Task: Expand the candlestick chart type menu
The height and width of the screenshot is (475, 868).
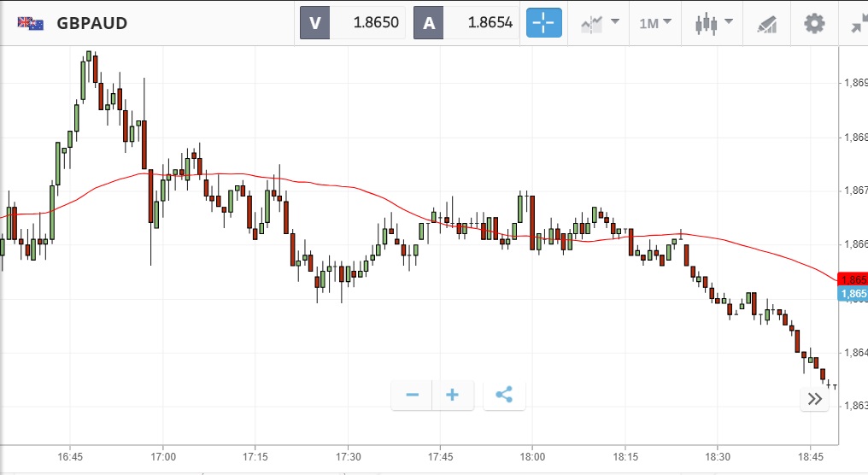Action: pyautogui.click(x=714, y=23)
